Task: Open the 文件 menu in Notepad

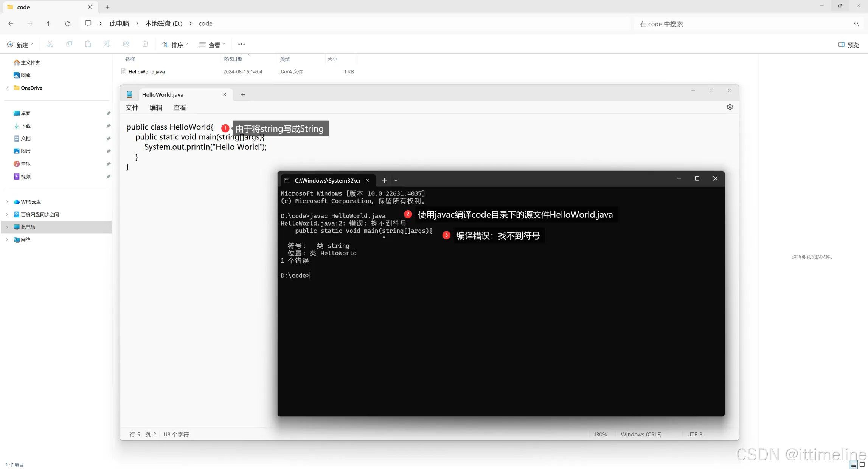Action: 132,108
